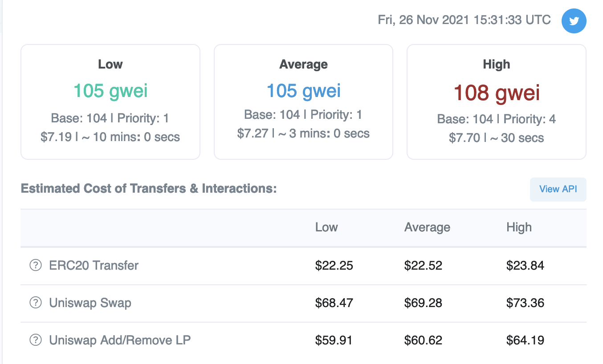Image resolution: width=603 pixels, height=364 pixels.
Task: Click the blue 105 gwei average value
Action: tap(303, 91)
